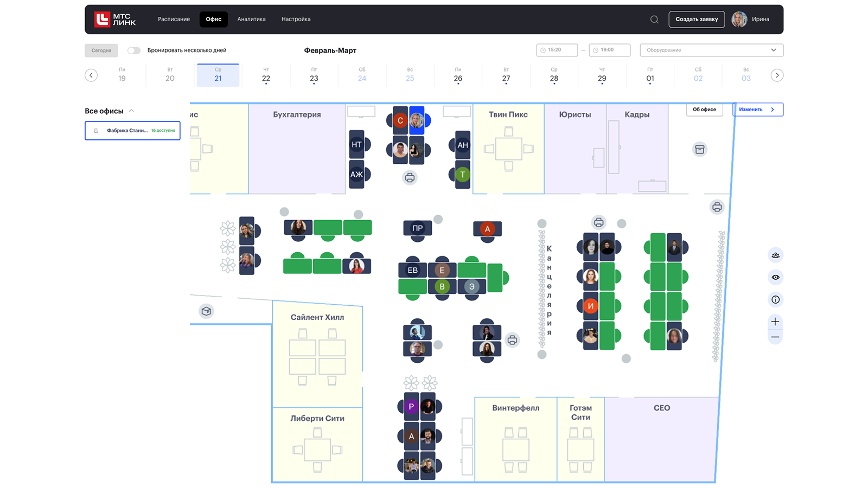Click printer icon beside middle desks
The height and width of the screenshot is (488, 868).
click(512, 340)
